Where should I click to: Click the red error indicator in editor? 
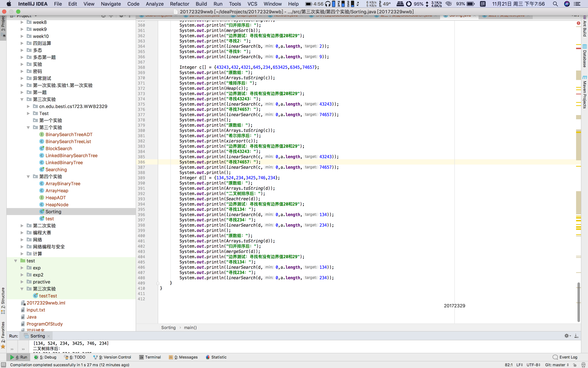click(578, 23)
